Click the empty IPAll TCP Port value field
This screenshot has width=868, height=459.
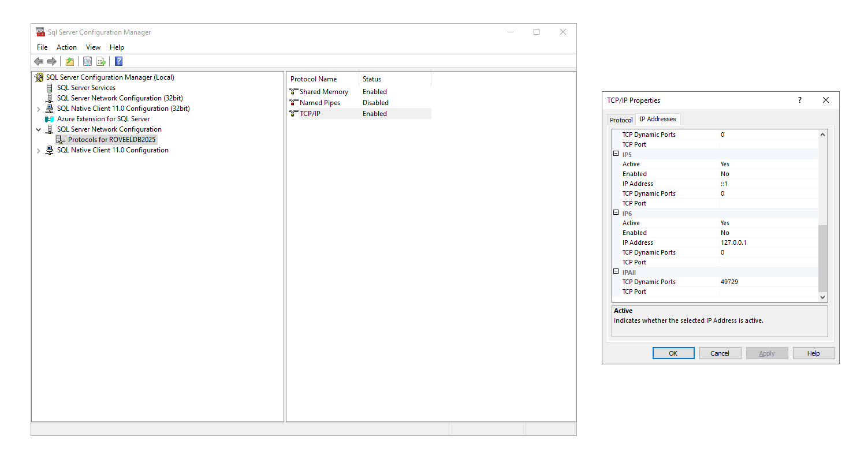pos(768,292)
